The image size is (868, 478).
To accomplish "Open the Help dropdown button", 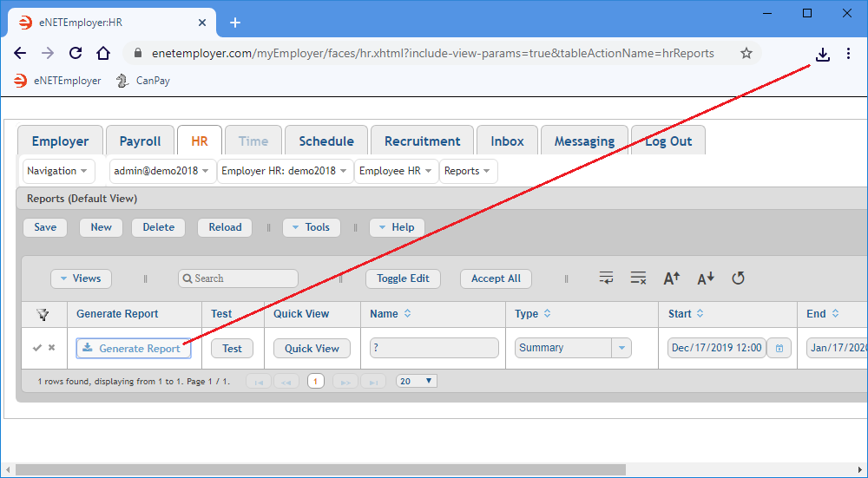I will [x=397, y=227].
